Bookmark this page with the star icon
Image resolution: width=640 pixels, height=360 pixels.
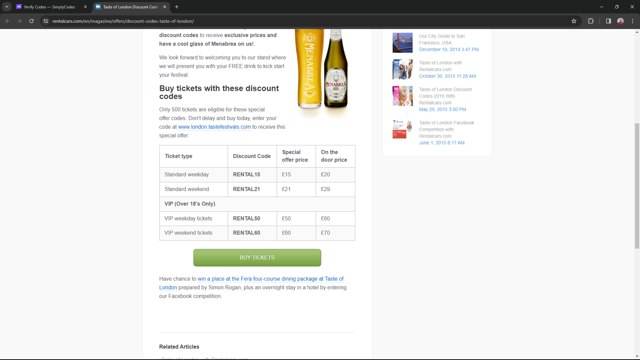click(x=573, y=21)
